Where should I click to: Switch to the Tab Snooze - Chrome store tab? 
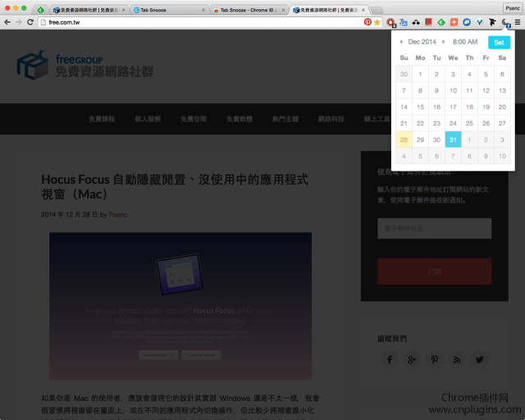pos(248,10)
